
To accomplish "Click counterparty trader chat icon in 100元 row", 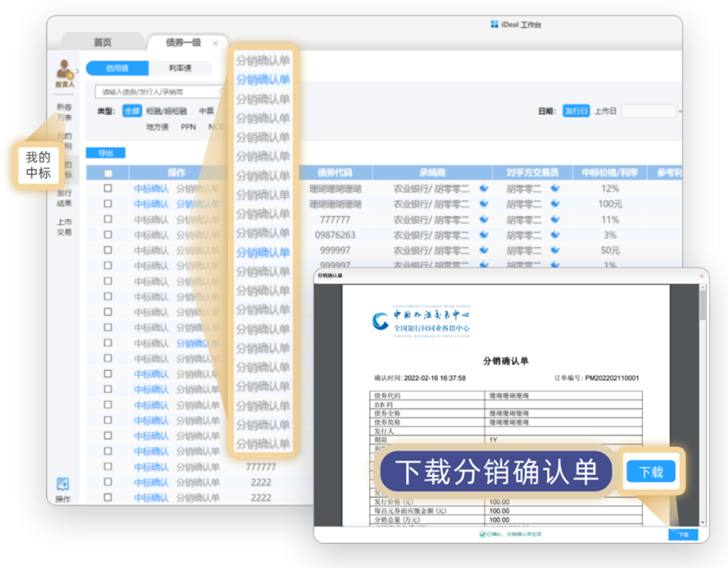I will point(556,204).
